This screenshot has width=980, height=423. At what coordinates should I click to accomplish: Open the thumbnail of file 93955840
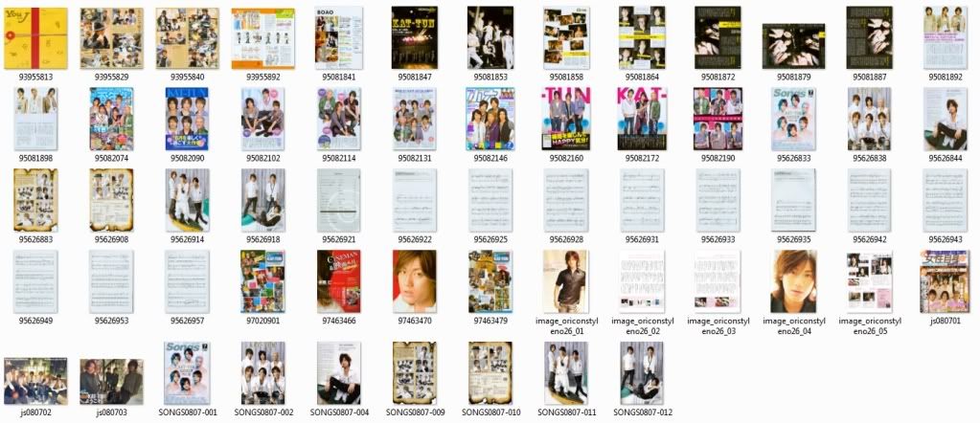coord(188,38)
